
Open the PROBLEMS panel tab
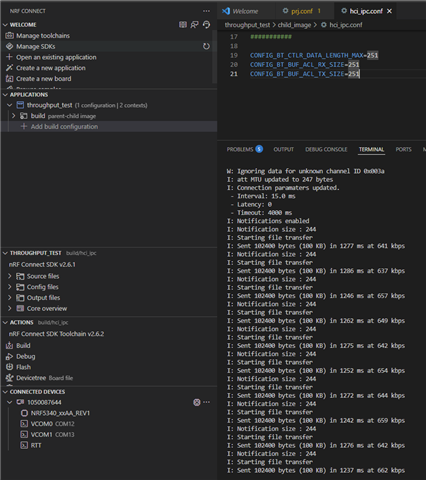click(245, 149)
